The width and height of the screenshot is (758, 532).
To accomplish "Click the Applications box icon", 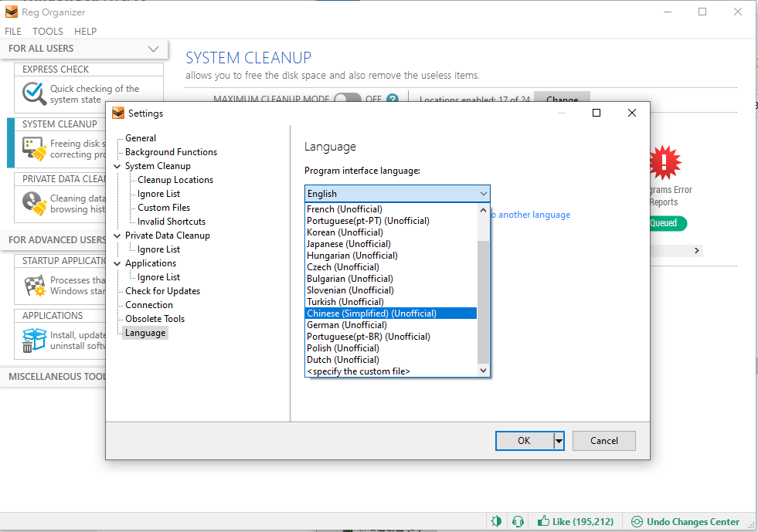I will click(x=34, y=340).
